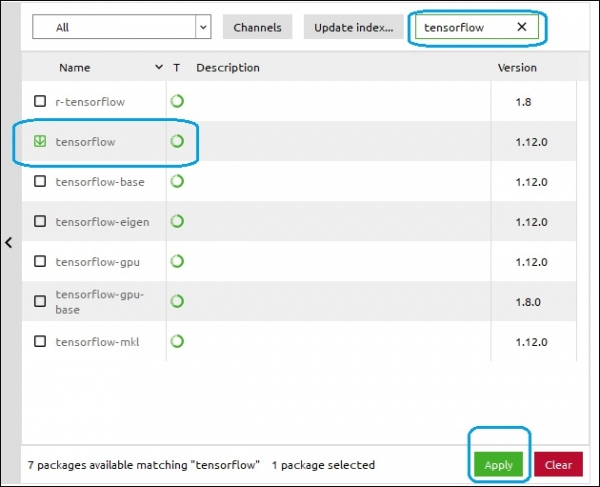Select the tensorflow-base package name
This screenshot has height=487, width=600.
coord(100,182)
